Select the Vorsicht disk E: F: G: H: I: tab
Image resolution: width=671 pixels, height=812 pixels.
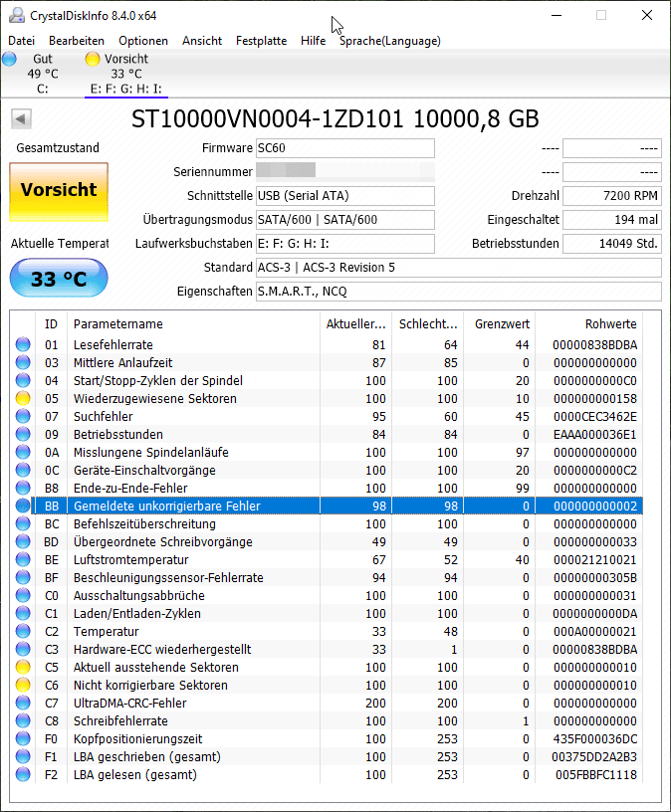click(x=125, y=74)
